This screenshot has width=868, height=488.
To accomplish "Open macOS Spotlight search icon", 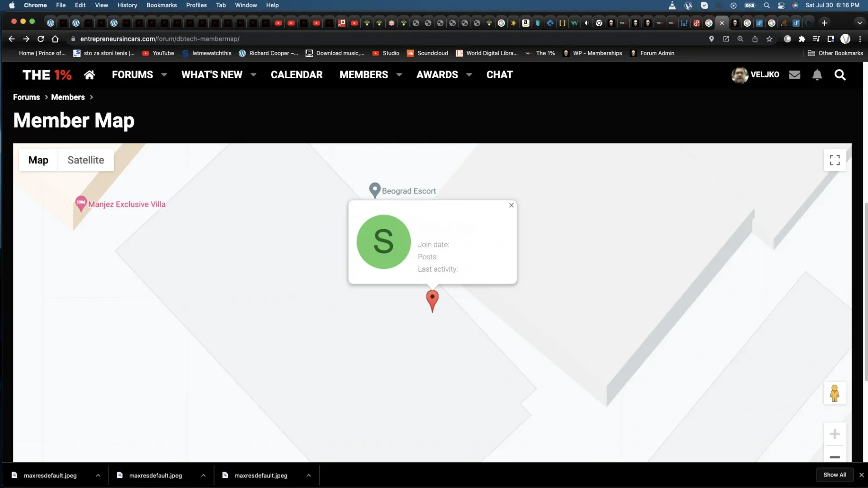I will [766, 5].
